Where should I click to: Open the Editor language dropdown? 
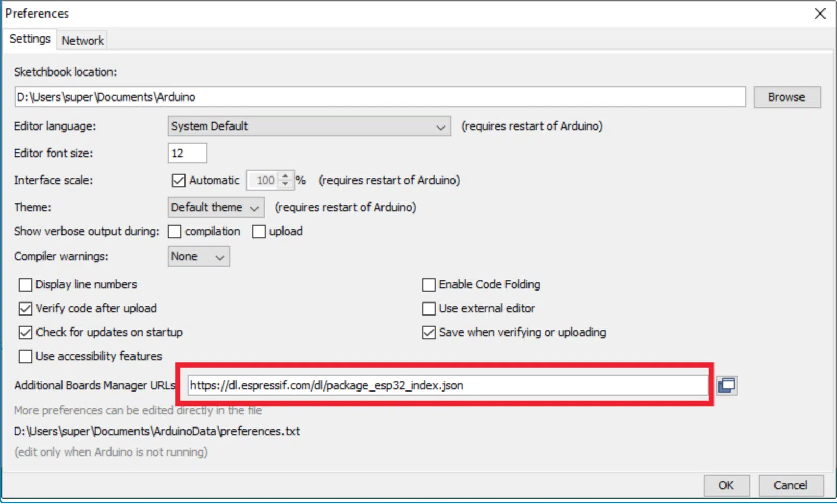tap(309, 127)
